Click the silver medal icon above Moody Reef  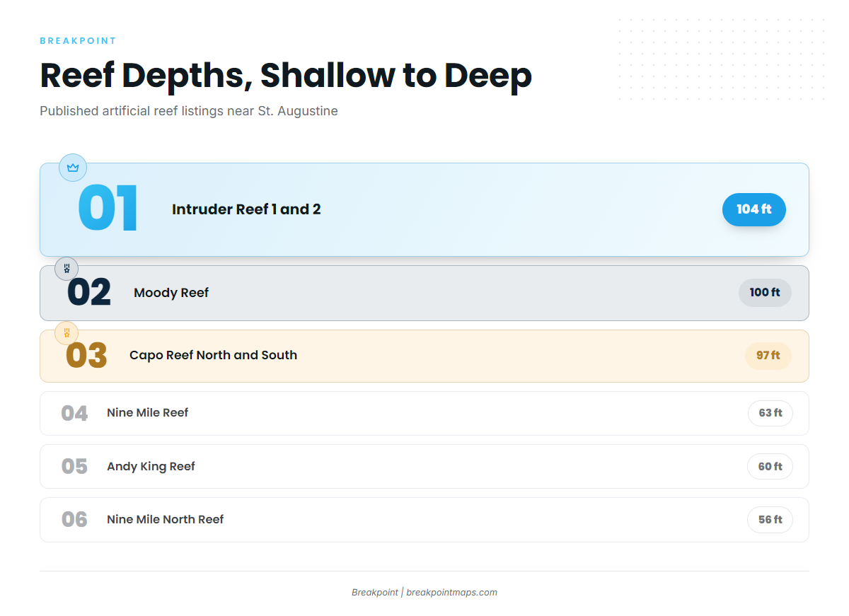click(67, 269)
